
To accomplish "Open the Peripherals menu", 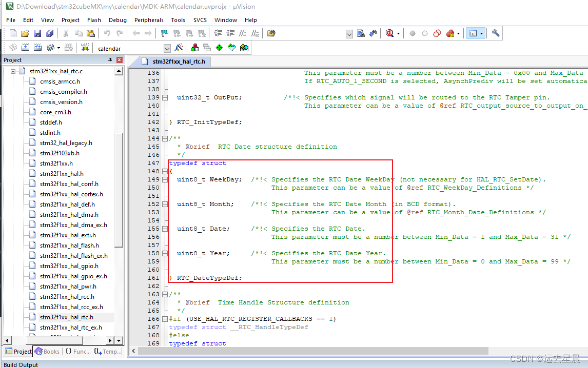I will click(x=149, y=20).
